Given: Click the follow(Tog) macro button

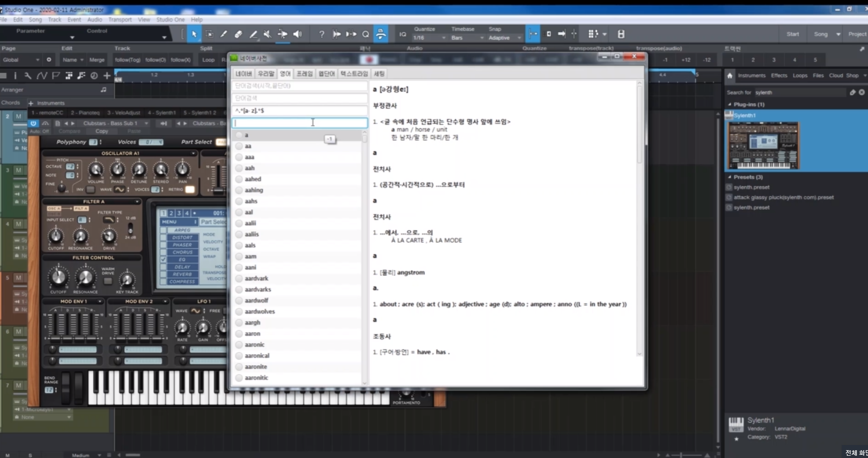Looking at the screenshot, I should tap(127, 60).
